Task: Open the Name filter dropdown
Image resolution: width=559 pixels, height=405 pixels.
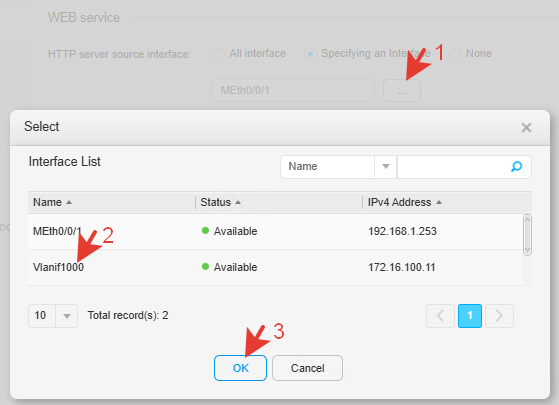Action: point(385,166)
